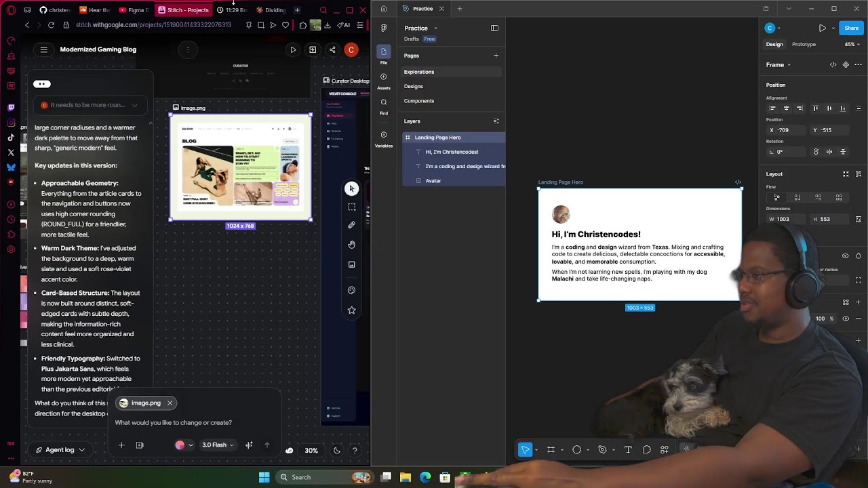This screenshot has height=488, width=868.
Task: Select the Text tool in Figma toolbar
Action: tap(628, 449)
